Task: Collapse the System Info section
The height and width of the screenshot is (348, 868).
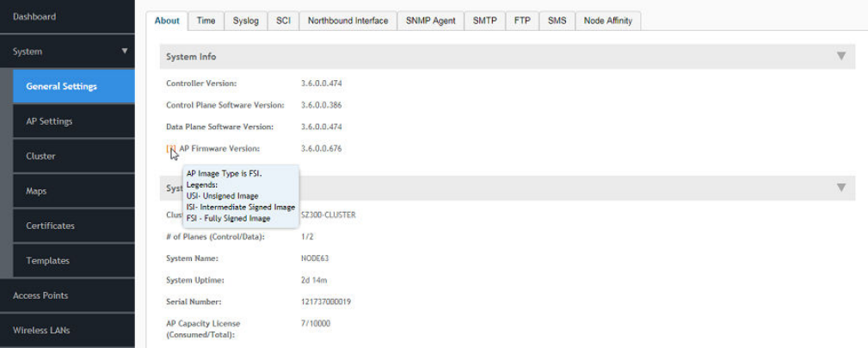Action: 840,57
